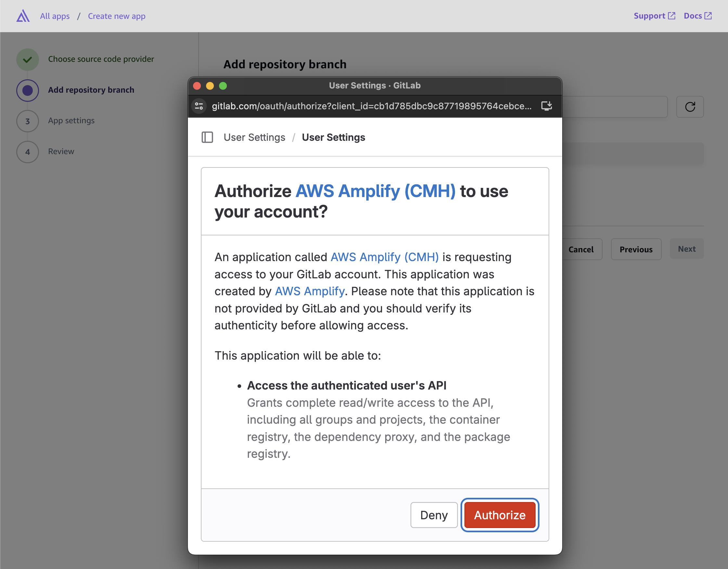Open the site permissions icon in the address bar
Screen dimensions: 728x569
199,106
